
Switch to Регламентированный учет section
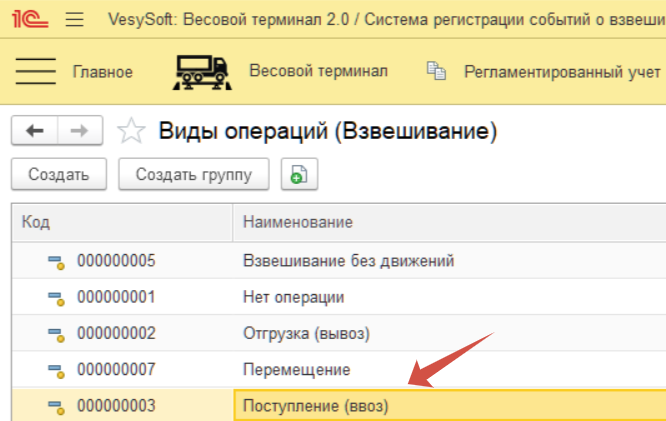tap(562, 71)
